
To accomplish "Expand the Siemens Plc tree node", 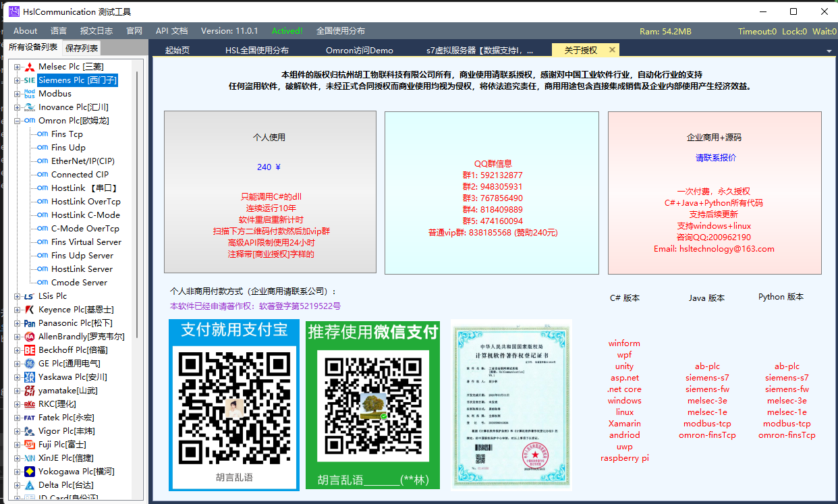I will (x=18, y=80).
